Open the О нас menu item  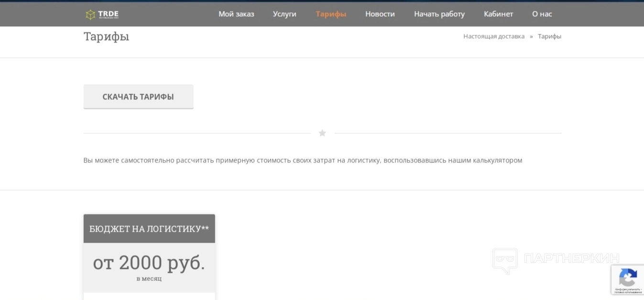[542, 14]
